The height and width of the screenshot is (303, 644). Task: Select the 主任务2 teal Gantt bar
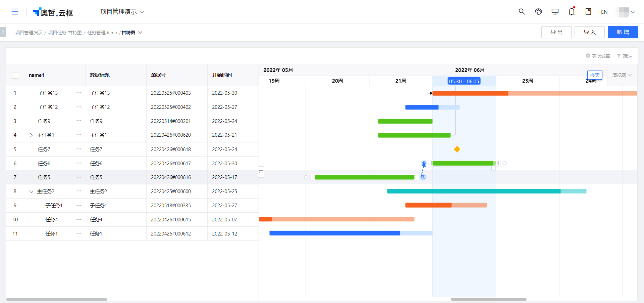pos(487,191)
